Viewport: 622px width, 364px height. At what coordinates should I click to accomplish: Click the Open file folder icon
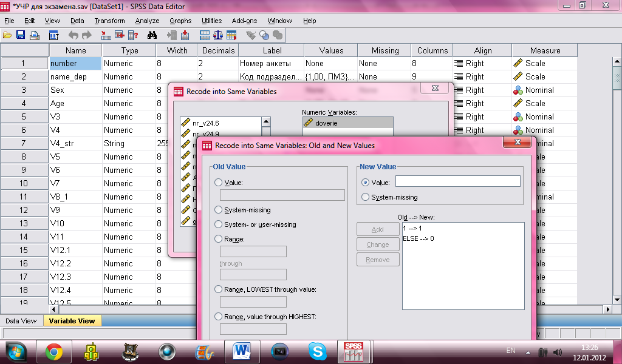[x=7, y=35]
